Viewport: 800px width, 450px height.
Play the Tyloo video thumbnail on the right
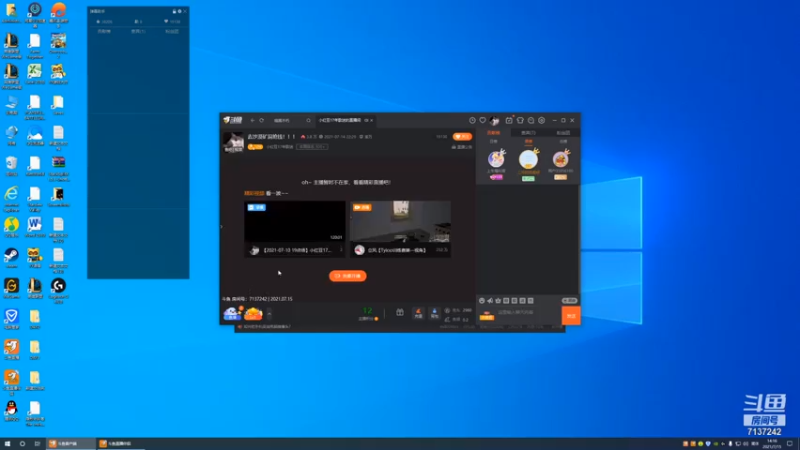pyautogui.click(x=400, y=221)
